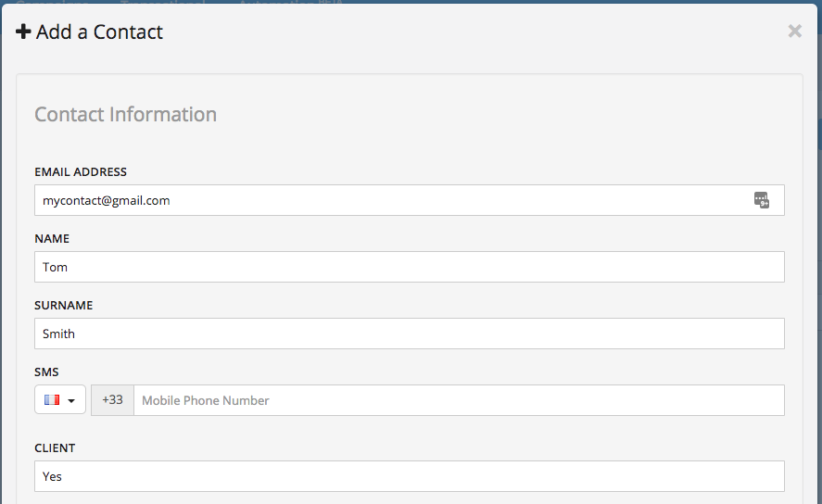Click the Surname field containing Smith
822x504 pixels.
[x=410, y=334]
